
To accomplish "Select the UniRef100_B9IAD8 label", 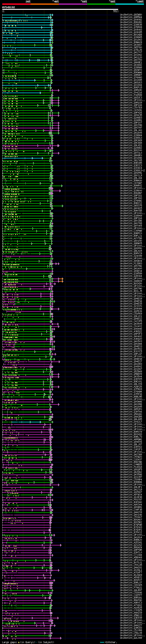I will 131,35.
